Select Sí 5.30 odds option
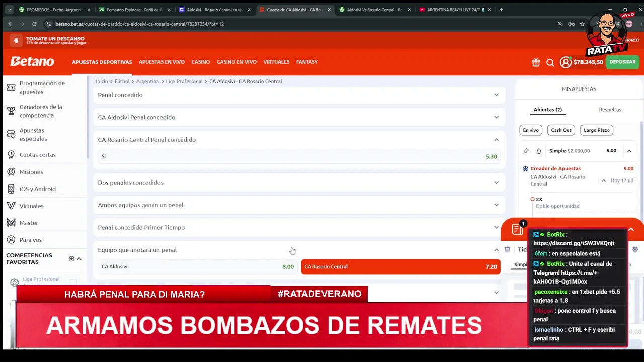Screen dimensions: 644x362 point(299,156)
